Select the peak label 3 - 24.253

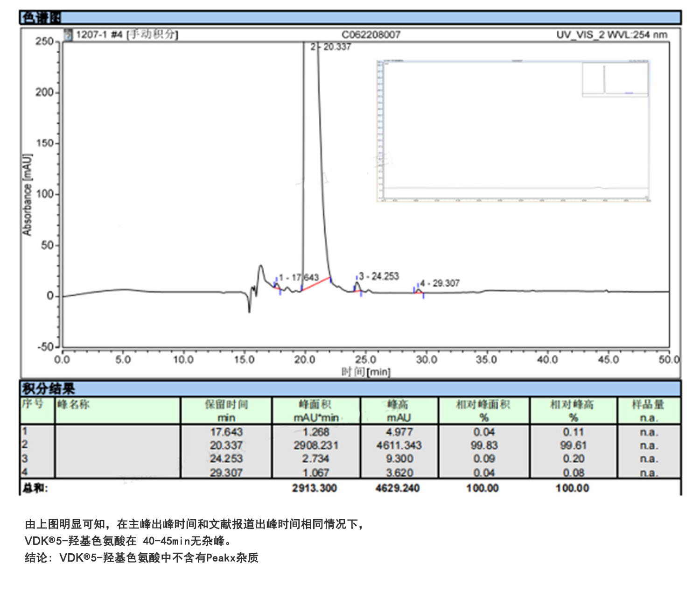click(379, 276)
